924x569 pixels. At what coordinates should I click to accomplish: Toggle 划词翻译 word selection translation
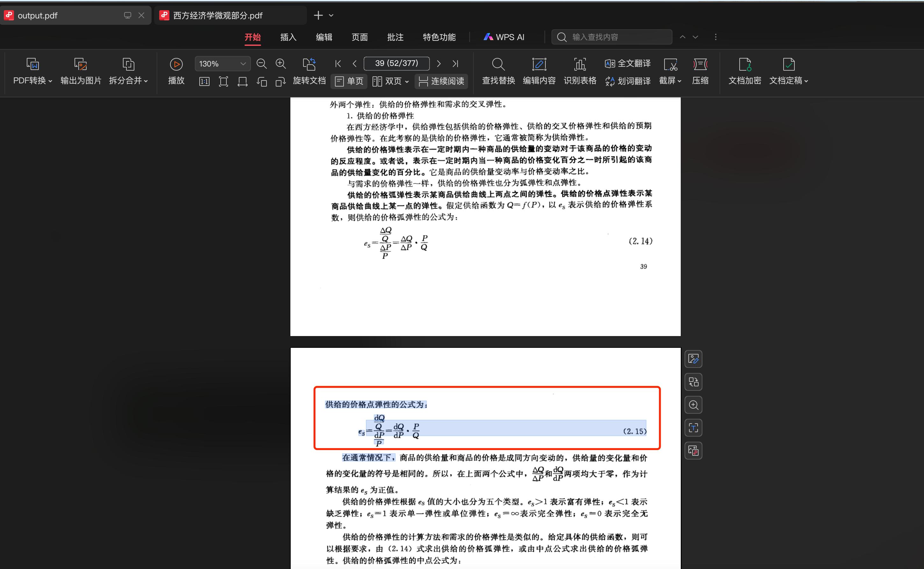pyautogui.click(x=628, y=81)
